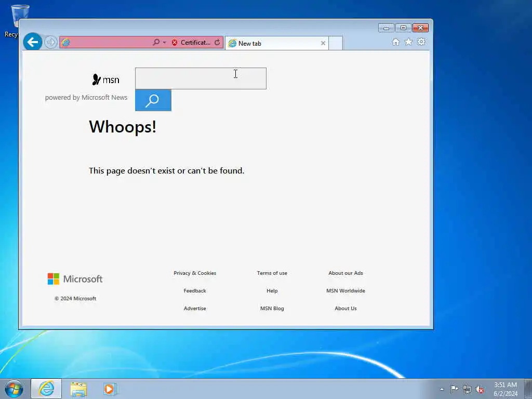Open the Feedback link
The width and height of the screenshot is (532, 399).
(x=195, y=291)
